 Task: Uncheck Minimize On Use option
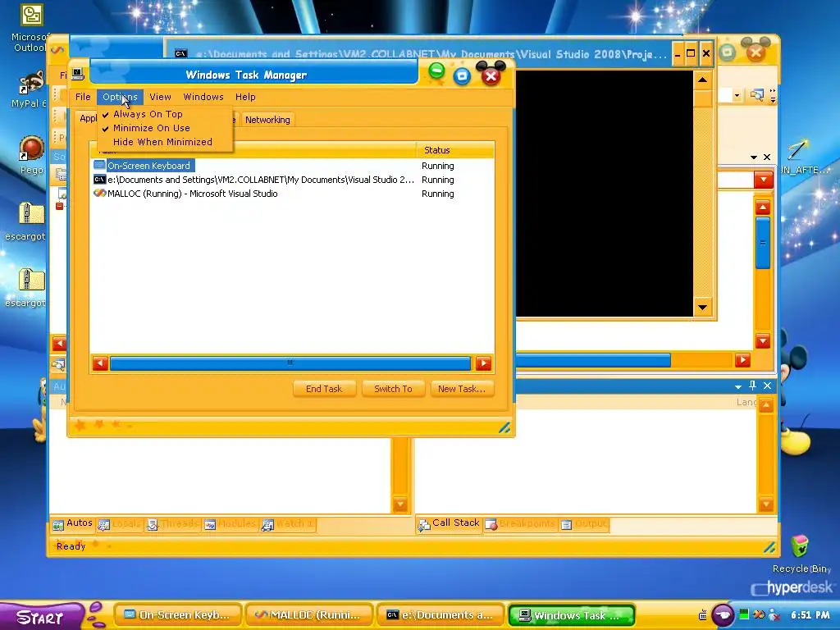(x=151, y=128)
